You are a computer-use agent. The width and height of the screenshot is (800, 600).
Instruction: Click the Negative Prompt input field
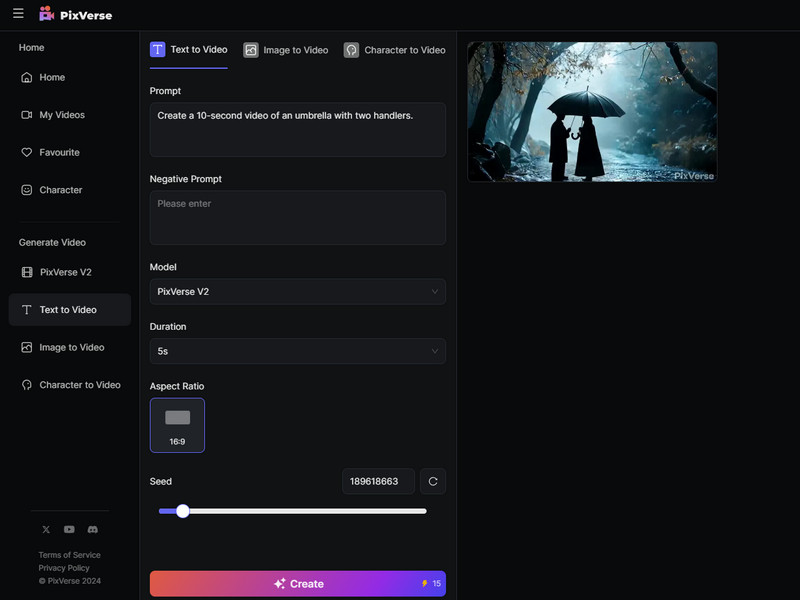[297, 217]
